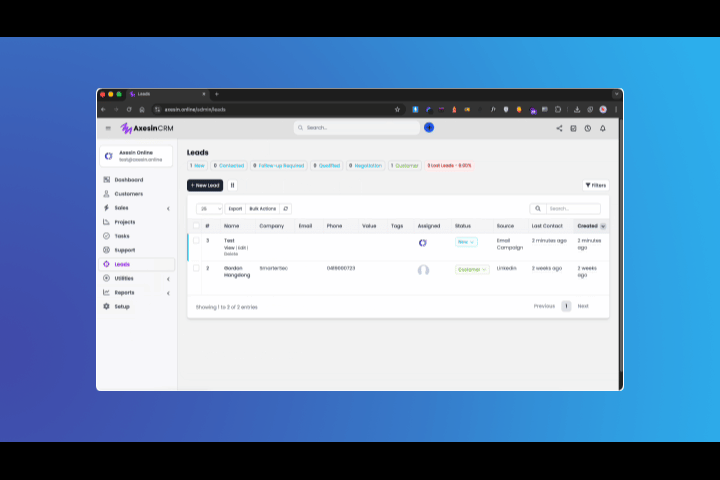
Task: Open the page length 25 dropdown
Action: tap(209, 208)
